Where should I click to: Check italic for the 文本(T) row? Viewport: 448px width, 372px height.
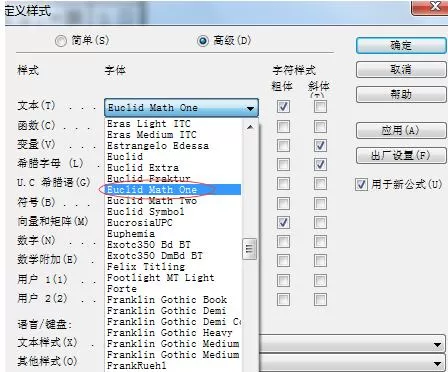click(320, 107)
